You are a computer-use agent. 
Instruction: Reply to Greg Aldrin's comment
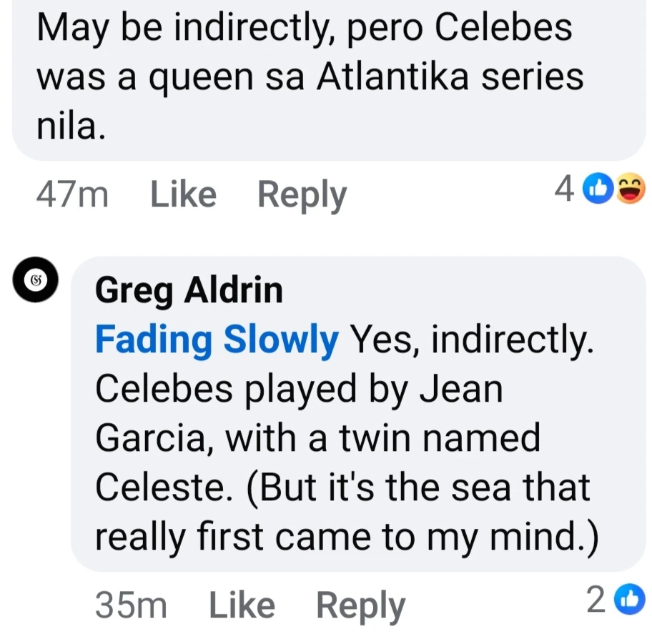360,605
